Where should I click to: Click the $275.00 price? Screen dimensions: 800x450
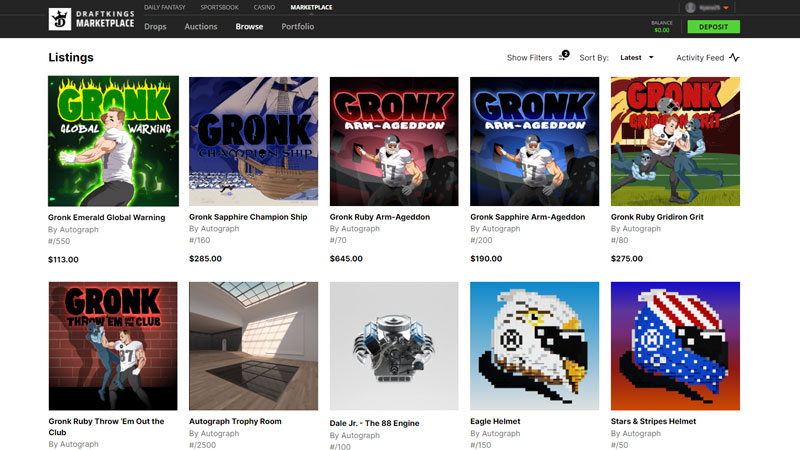627,259
